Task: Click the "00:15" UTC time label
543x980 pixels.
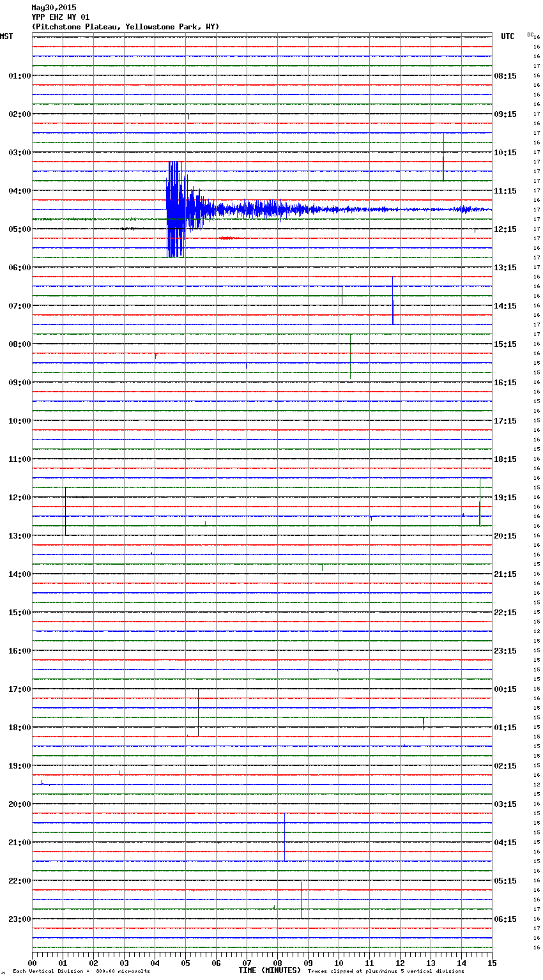Action: tap(505, 689)
